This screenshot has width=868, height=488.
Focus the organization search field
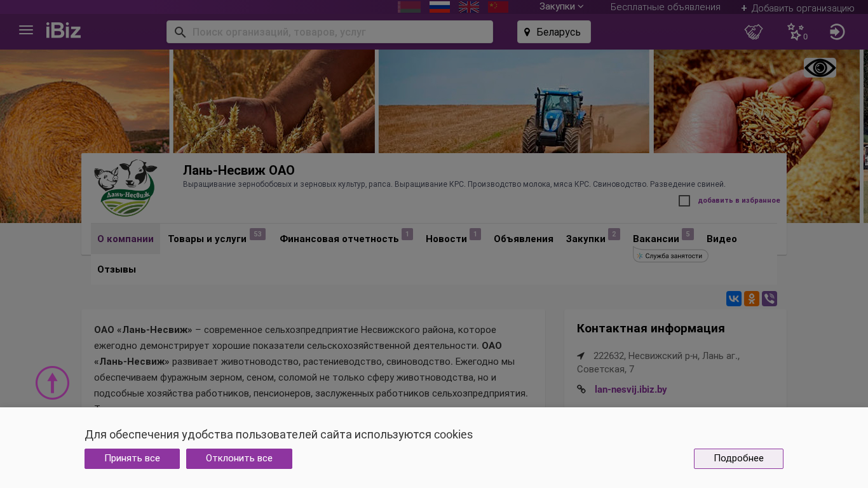(330, 32)
